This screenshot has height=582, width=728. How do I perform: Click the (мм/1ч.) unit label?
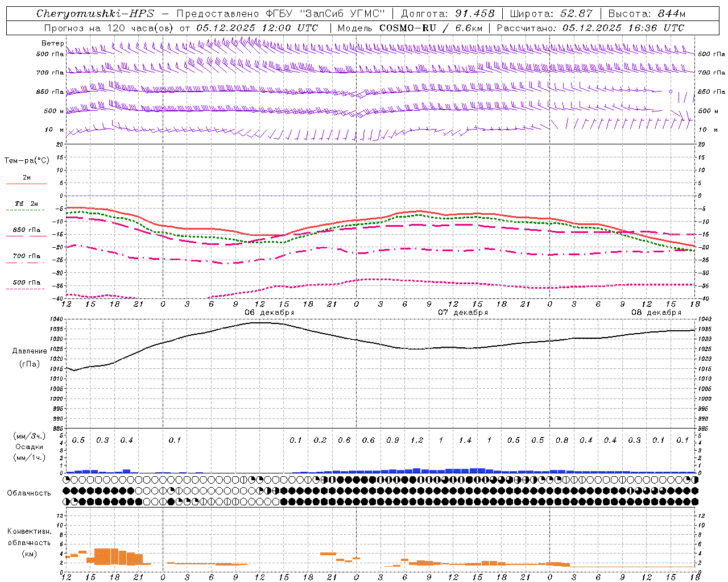[29, 458]
